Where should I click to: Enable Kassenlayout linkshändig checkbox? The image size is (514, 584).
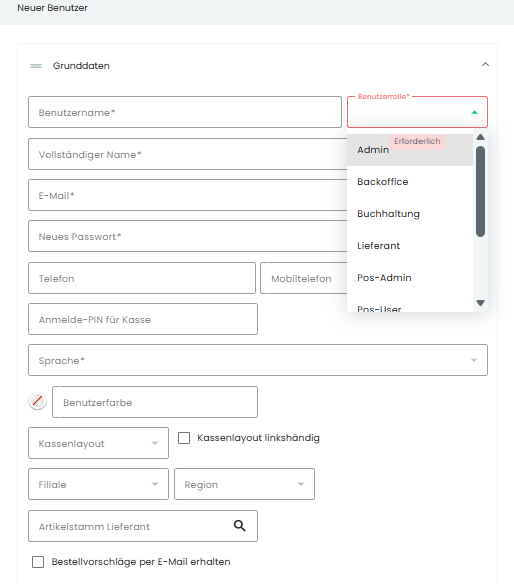point(184,438)
